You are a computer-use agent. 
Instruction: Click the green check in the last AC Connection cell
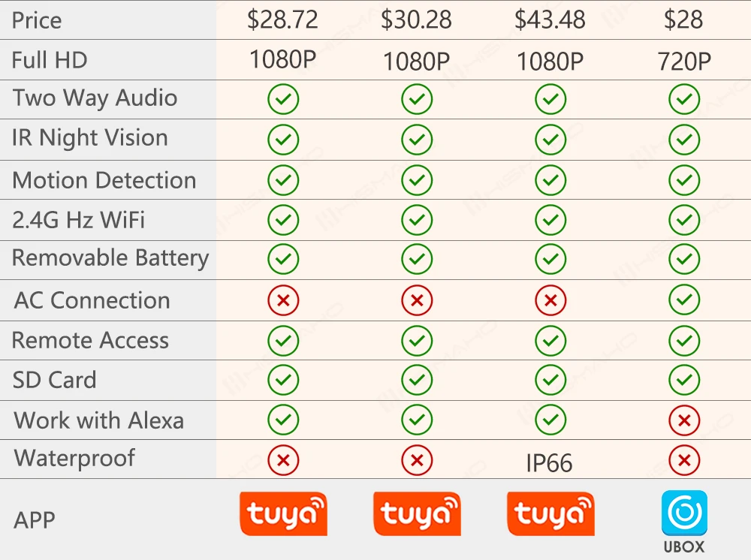coord(683,301)
